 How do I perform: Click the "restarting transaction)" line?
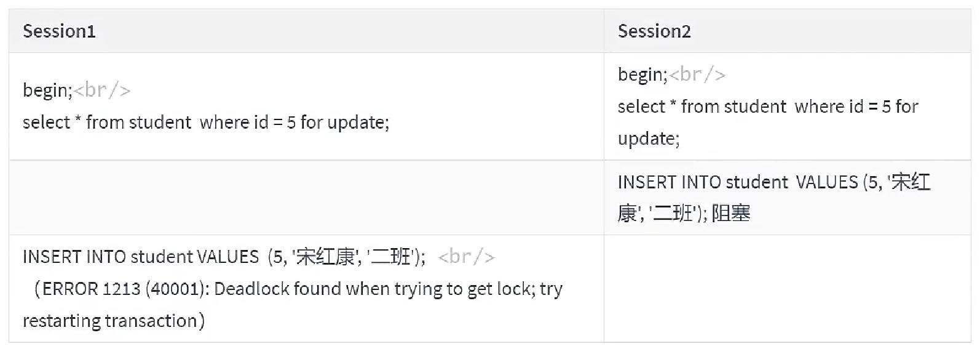pos(114,321)
